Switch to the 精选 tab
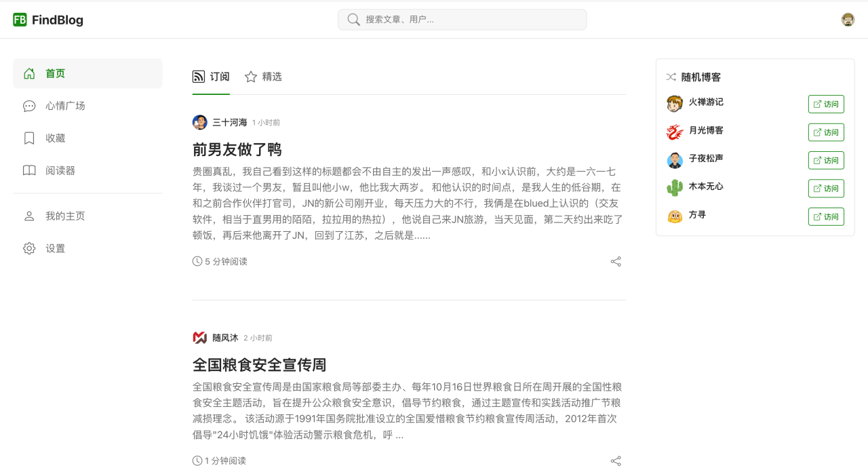This screenshot has width=868, height=470. [x=263, y=77]
